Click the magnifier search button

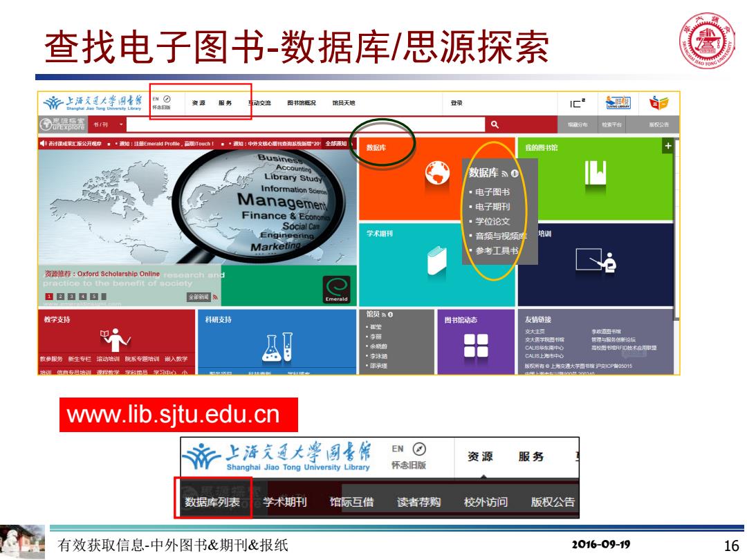(x=495, y=124)
